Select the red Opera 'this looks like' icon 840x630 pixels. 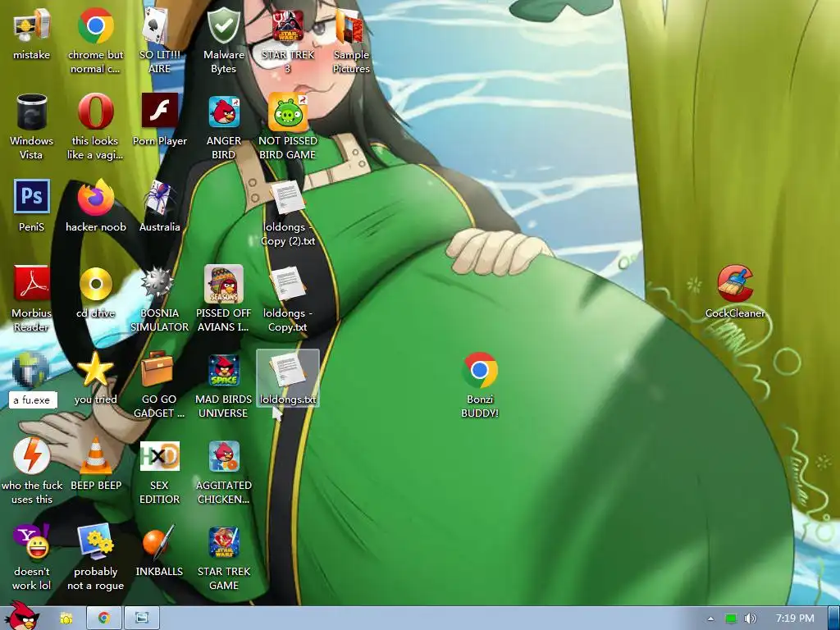tap(95, 112)
